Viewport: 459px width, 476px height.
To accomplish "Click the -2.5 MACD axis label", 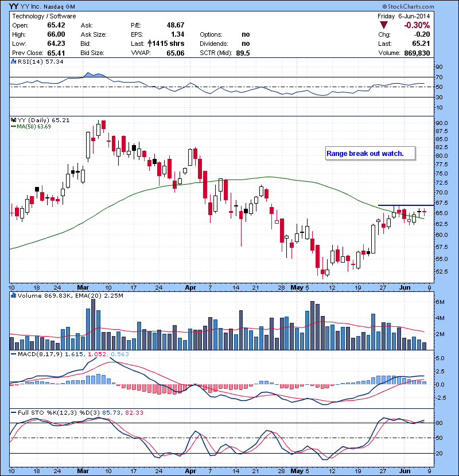I will (x=440, y=397).
